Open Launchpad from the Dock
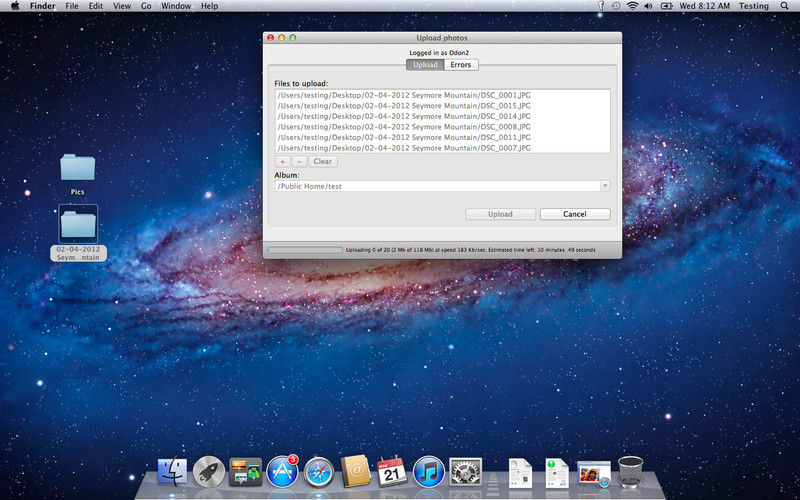This screenshot has height=500, width=800. (209, 471)
